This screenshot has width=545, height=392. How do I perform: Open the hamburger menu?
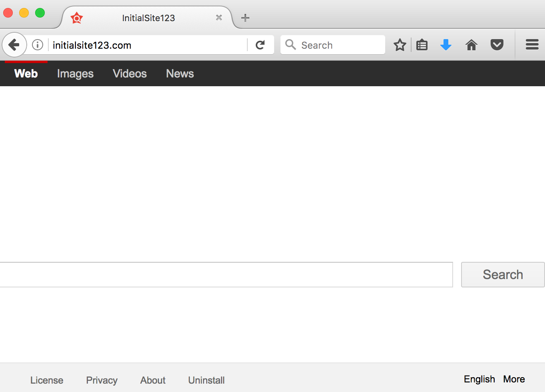[x=532, y=45]
